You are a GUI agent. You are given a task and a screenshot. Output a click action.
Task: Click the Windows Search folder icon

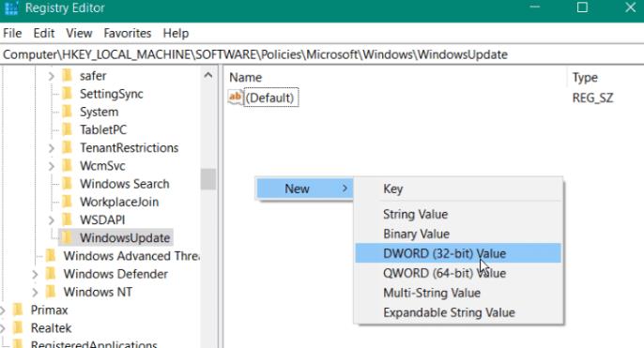(67, 184)
